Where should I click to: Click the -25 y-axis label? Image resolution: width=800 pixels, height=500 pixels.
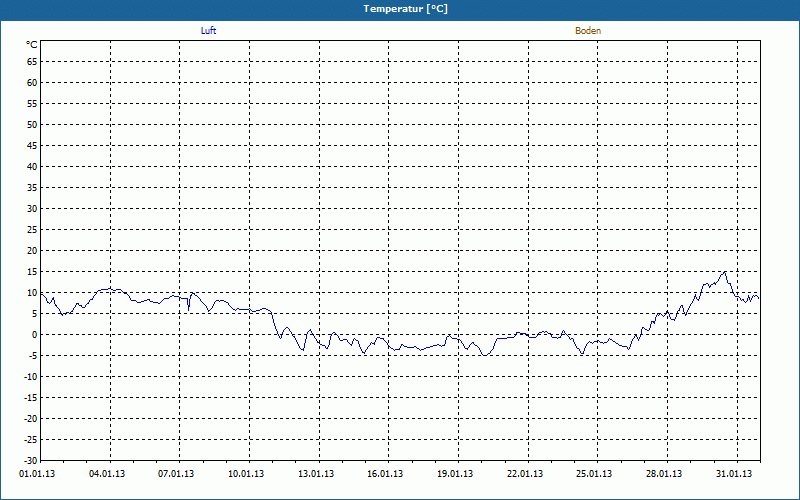[31, 440]
